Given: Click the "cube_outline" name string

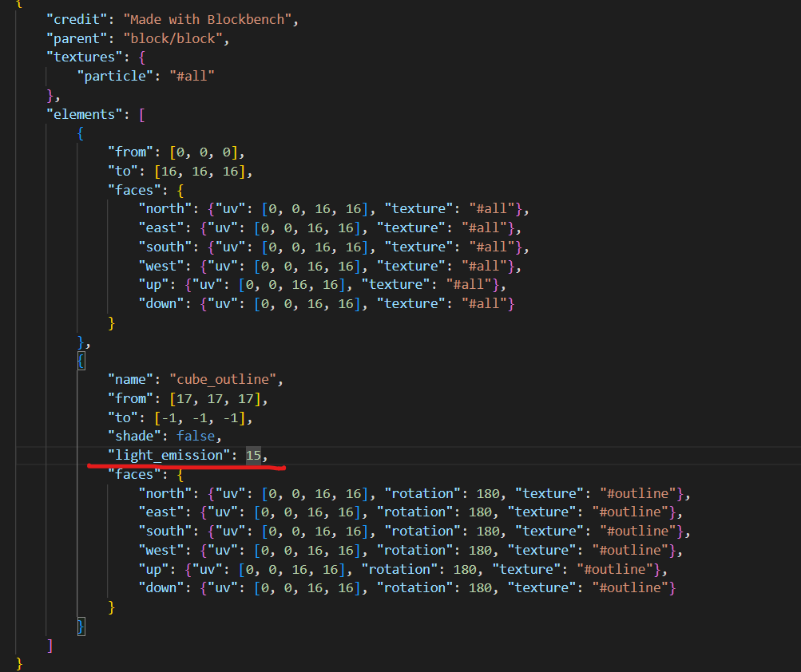Looking at the screenshot, I should [x=225, y=379].
